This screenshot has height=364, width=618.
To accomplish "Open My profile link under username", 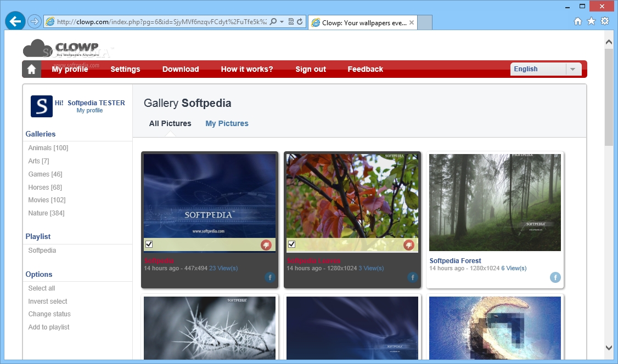I will [89, 111].
